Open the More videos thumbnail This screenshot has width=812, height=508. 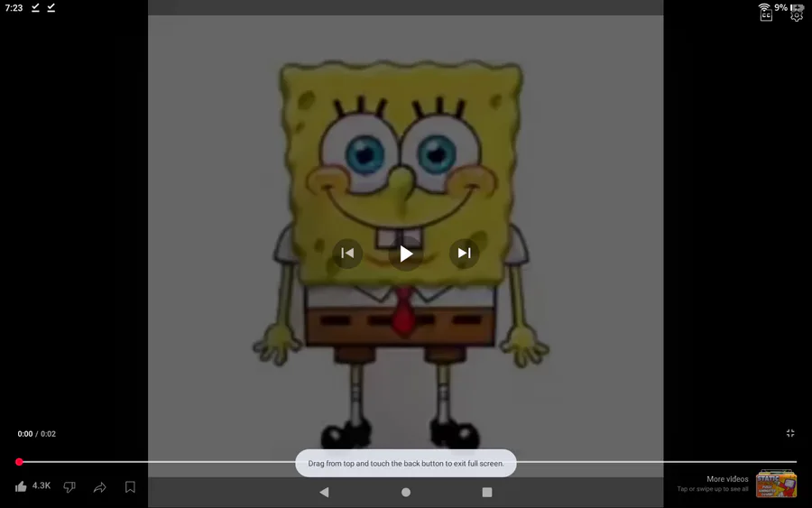pyautogui.click(x=776, y=484)
